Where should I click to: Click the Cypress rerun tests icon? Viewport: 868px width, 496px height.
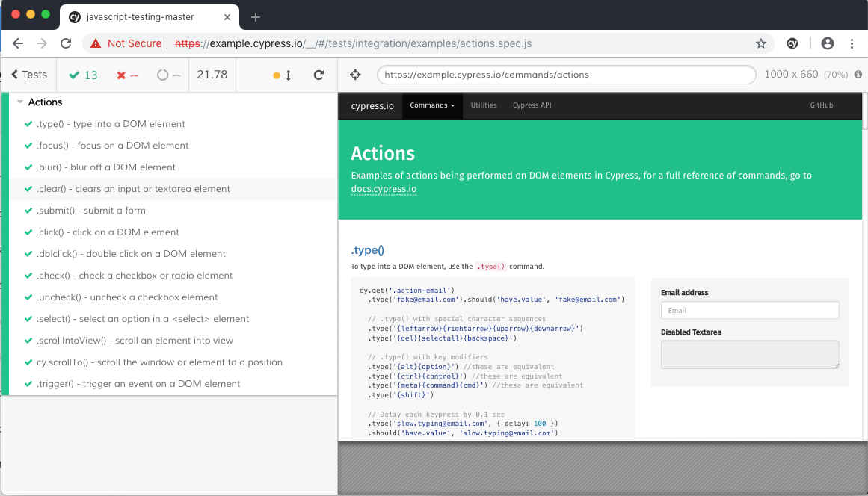tap(318, 75)
